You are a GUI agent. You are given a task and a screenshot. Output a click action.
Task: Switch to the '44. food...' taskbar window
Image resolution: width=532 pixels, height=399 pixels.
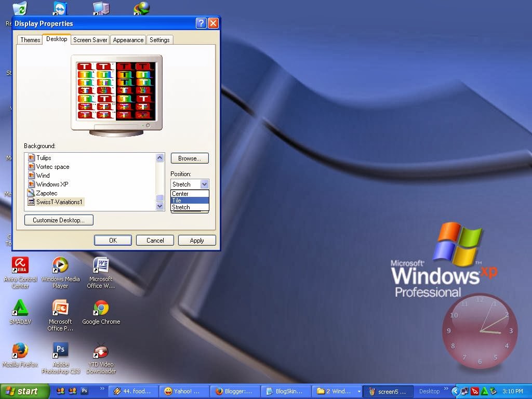click(134, 391)
